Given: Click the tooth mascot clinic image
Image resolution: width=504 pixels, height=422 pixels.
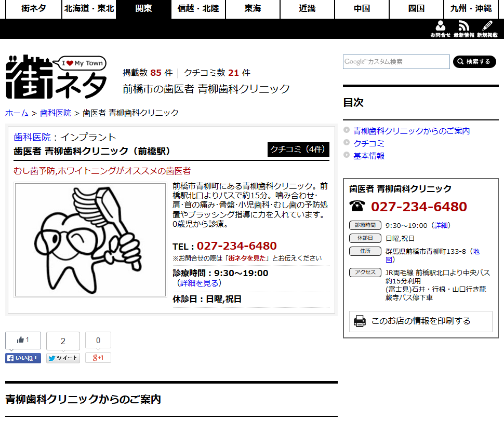Looking at the screenshot, I should coord(90,240).
